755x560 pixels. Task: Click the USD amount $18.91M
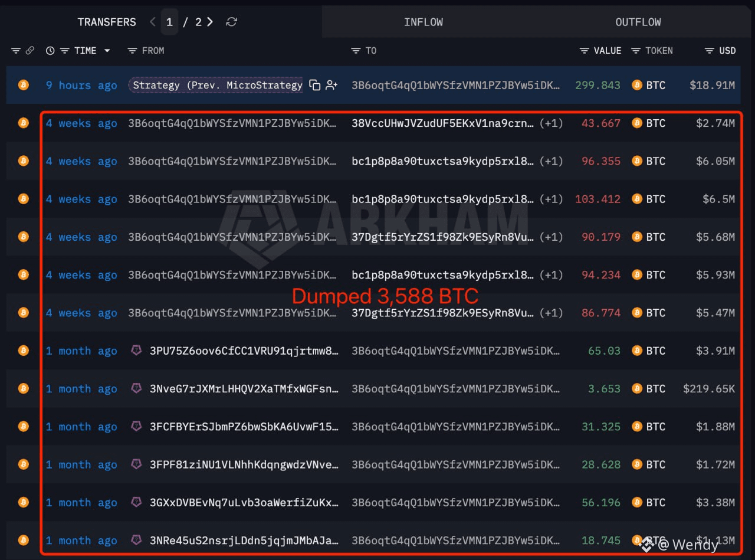click(x=712, y=85)
